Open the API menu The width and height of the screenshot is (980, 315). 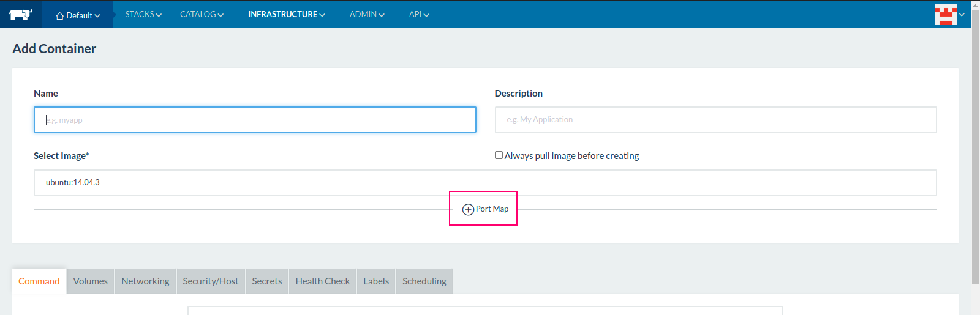[419, 14]
